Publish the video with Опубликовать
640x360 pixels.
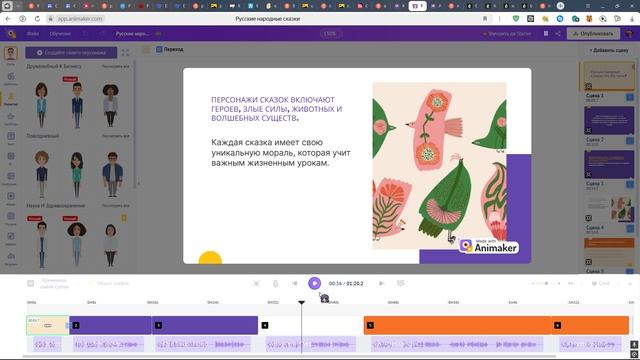[593, 34]
